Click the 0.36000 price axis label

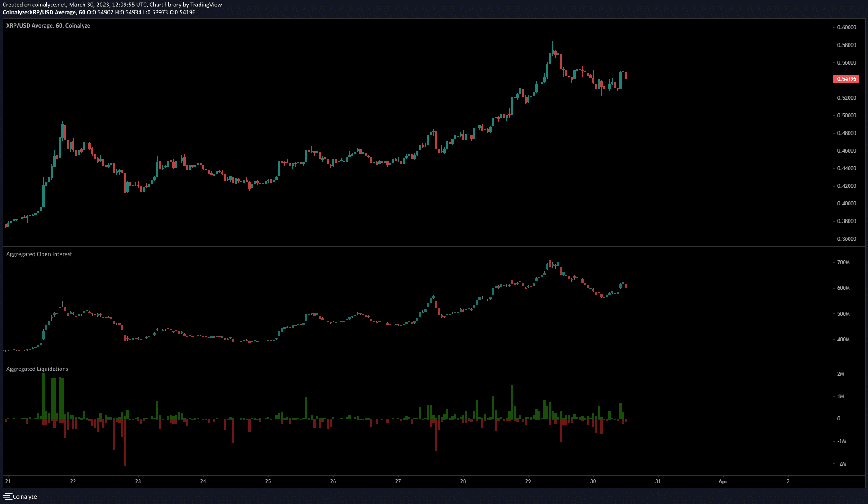847,239
